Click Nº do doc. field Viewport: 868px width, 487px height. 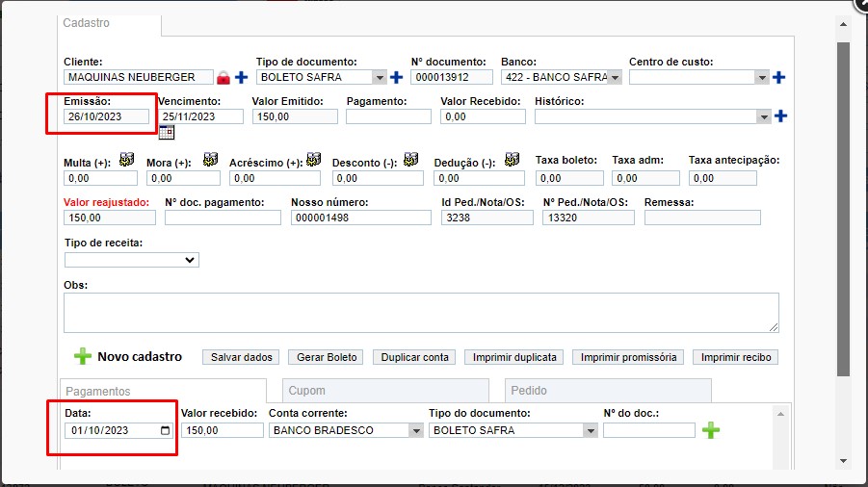649,430
